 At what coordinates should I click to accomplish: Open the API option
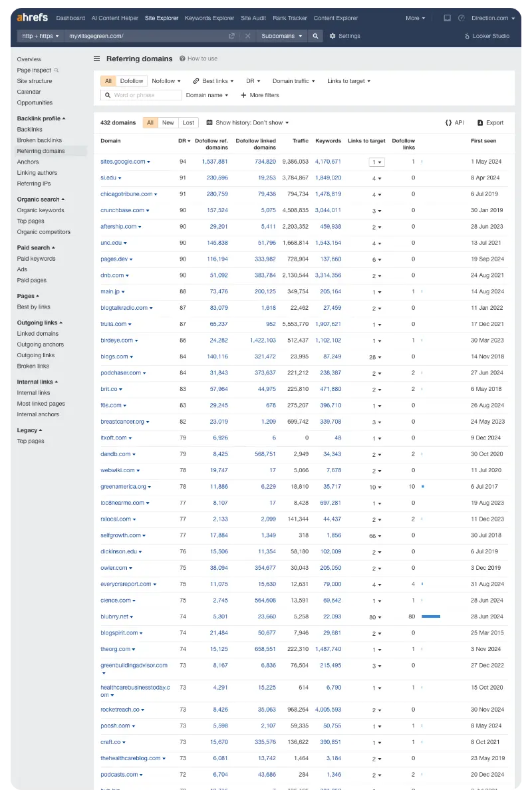(x=455, y=123)
